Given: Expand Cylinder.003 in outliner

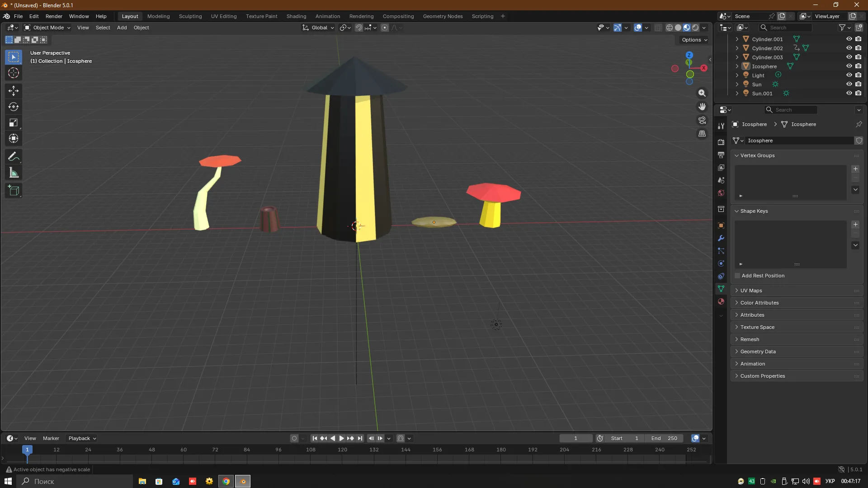Looking at the screenshot, I should 737,57.
